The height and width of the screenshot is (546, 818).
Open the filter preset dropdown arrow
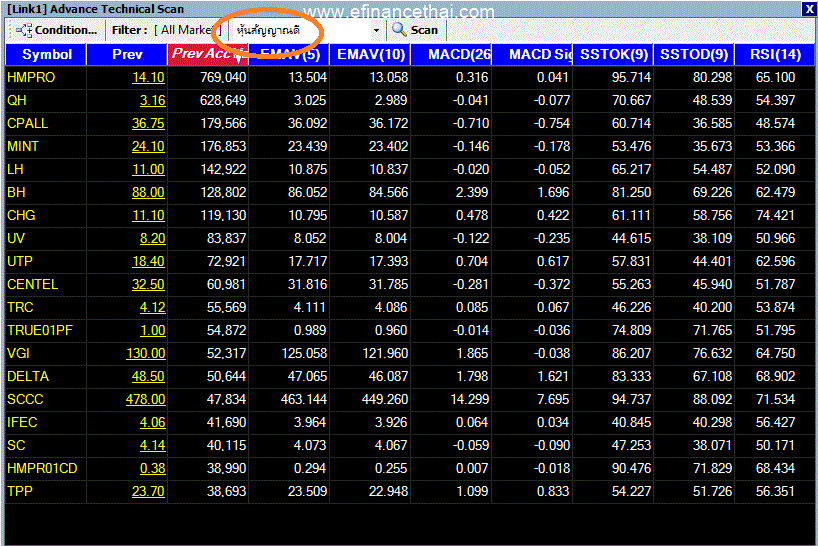click(376, 30)
